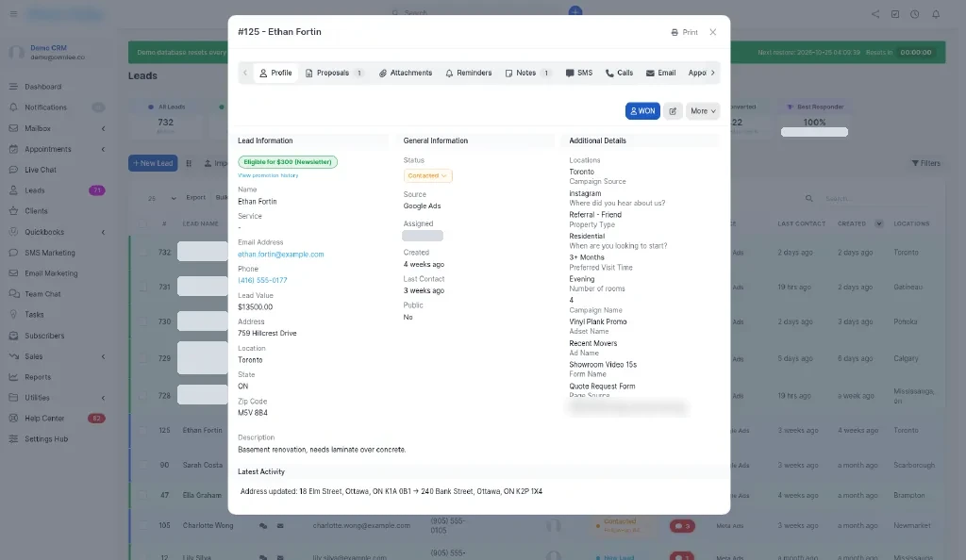Click the ethan.fortin@example.com email link
The height and width of the screenshot is (560, 966).
coord(281,255)
